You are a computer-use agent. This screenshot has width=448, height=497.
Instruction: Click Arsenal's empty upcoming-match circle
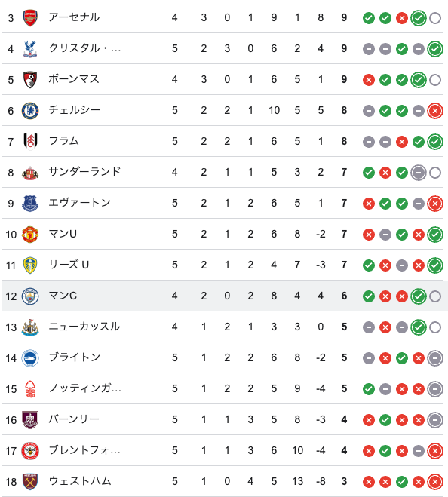(x=435, y=18)
